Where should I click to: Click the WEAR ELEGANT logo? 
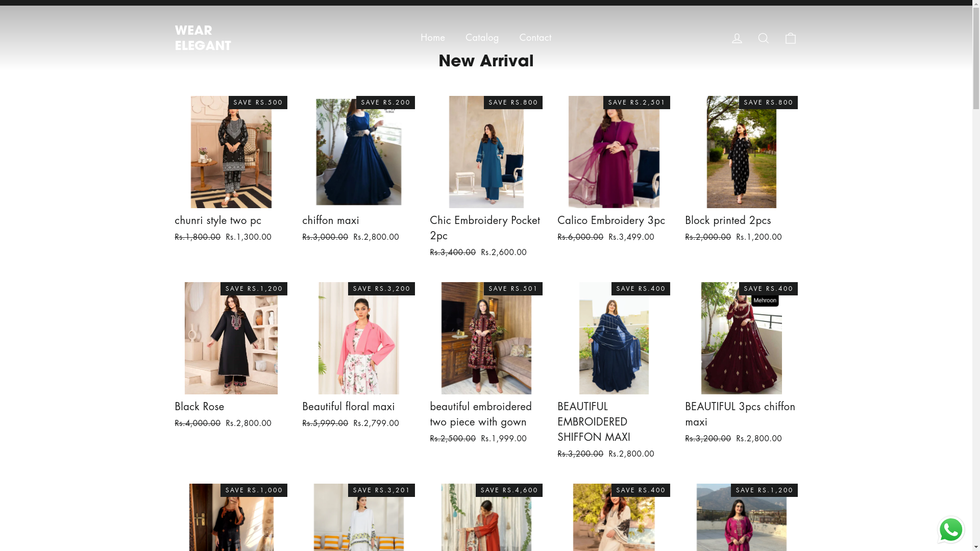pyautogui.click(x=203, y=38)
